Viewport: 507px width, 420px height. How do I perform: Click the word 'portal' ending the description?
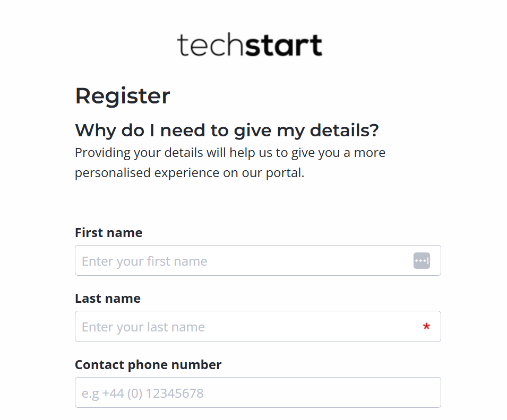287,173
